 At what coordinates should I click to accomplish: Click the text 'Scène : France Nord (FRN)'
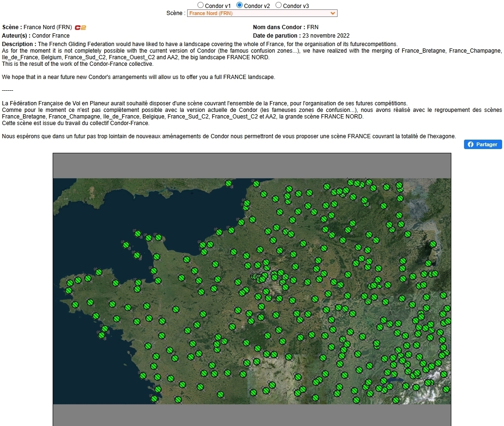(37, 27)
